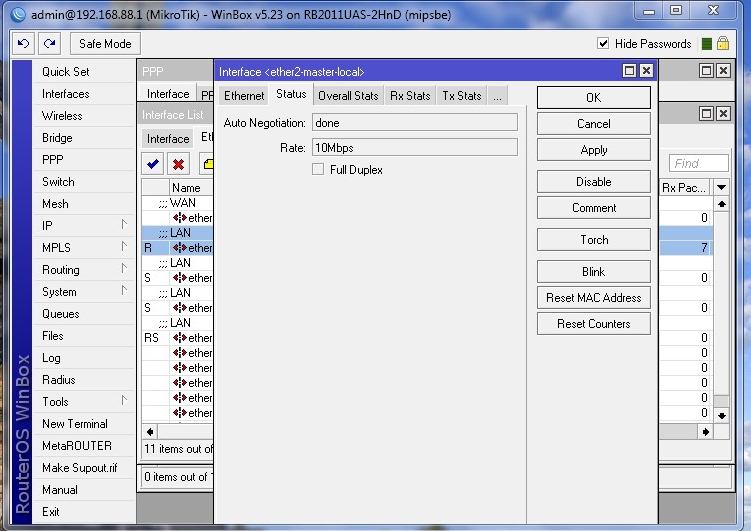Expand the IP submenu
Image resolution: width=751 pixels, height=531 pixels.
point(124,225)
